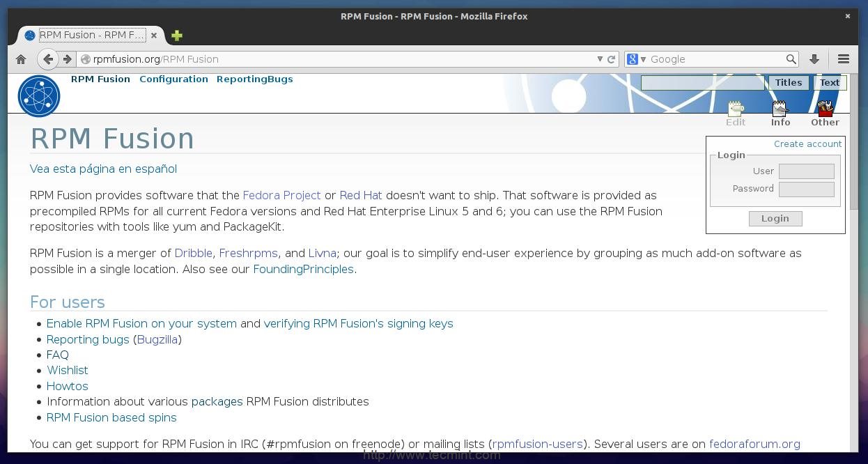Open the Bugzilla link
This screenshot has height=464, width=868.
click(x=157, y=339)
